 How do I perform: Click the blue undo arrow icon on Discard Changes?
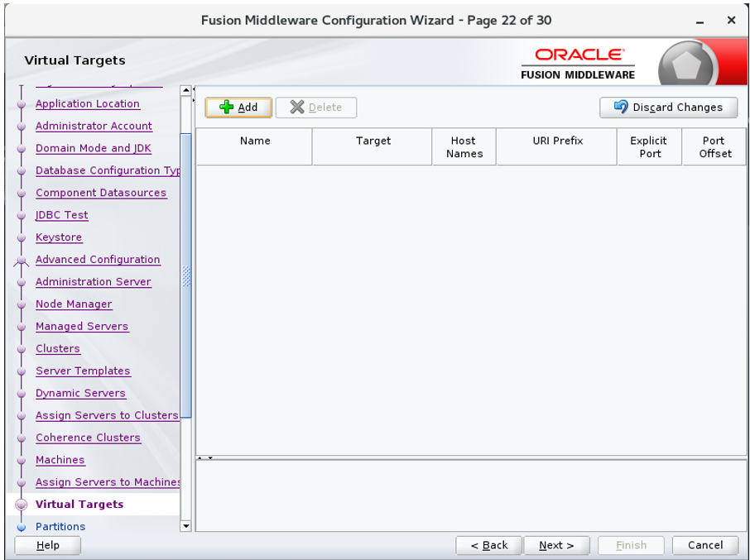click(621, 107)
